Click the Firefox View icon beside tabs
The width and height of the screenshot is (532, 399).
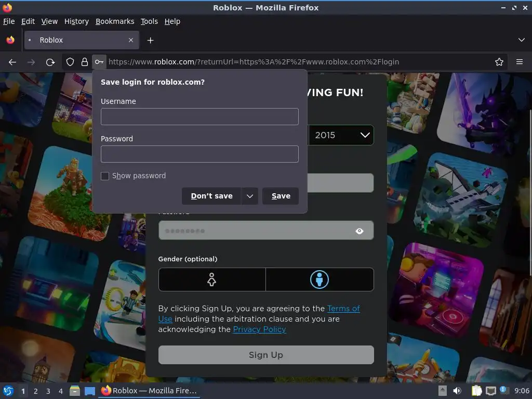click(10, 40)
